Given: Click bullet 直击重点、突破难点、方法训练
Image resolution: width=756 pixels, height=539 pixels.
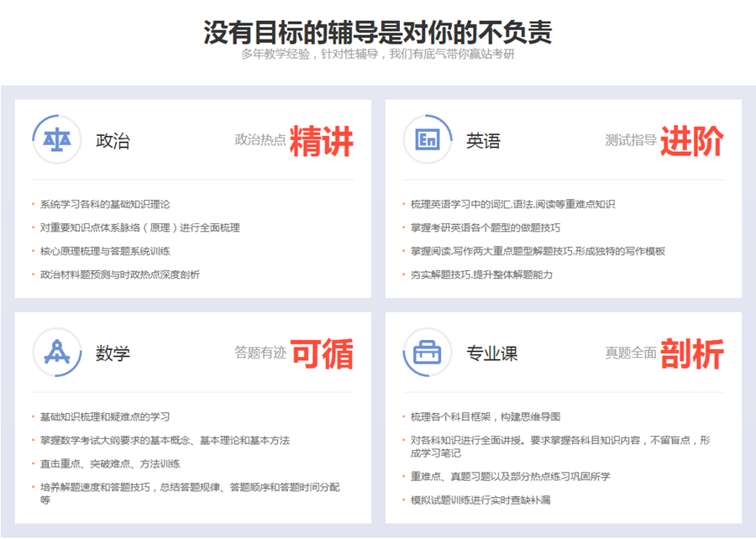Looking at the screenshot, I should (110, 463).
